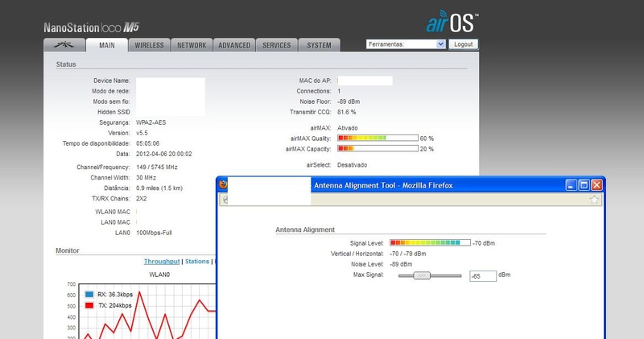Select the uptime value 05:05:06

148,143
